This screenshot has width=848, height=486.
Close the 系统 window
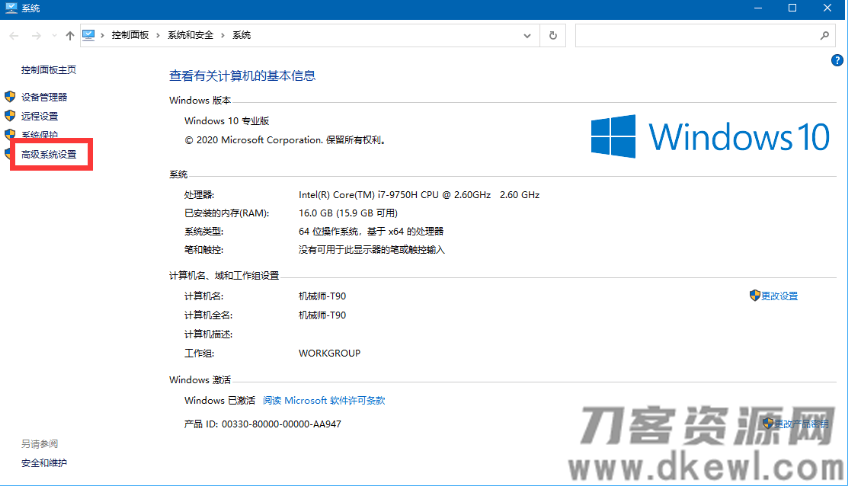827,8
